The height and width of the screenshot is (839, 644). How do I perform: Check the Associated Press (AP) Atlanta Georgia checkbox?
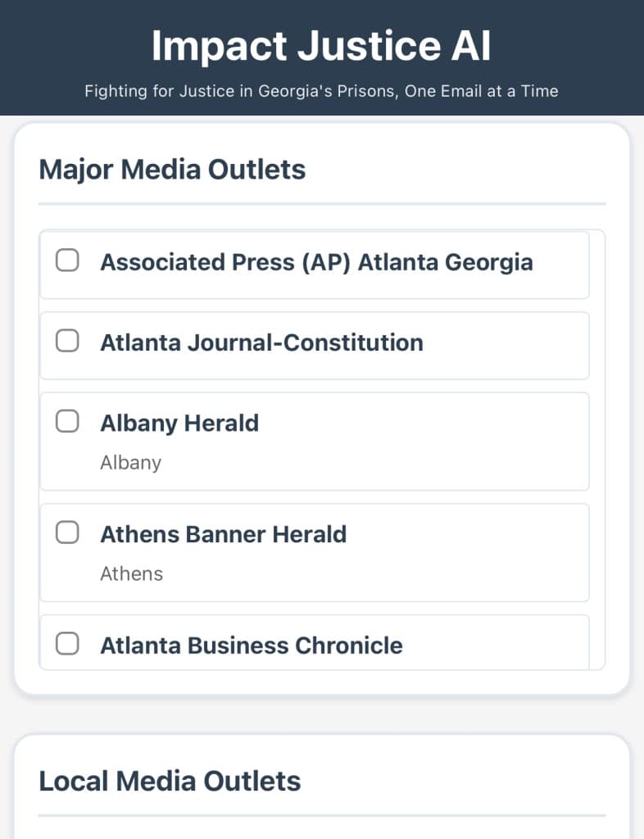click(x=67, y=261)
